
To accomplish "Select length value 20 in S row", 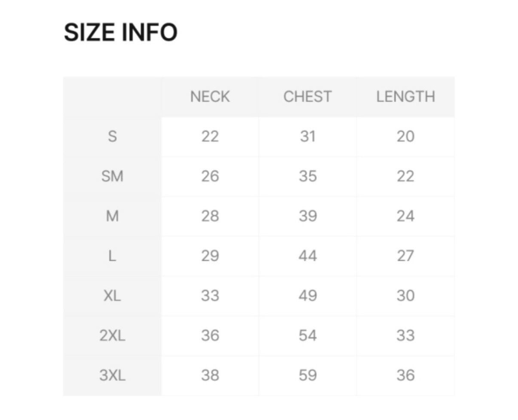I will click(405, 136).
